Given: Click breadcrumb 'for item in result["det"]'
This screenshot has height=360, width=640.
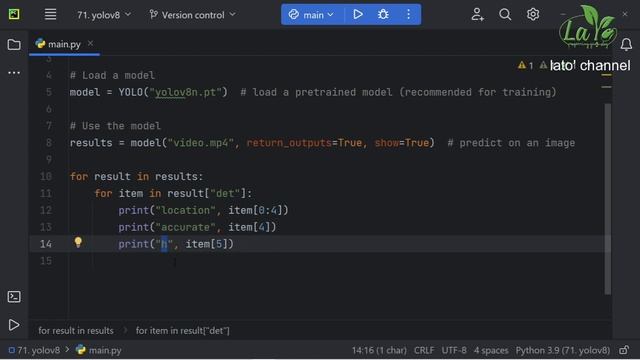Looking at the screenshot, I should [182, 331].
